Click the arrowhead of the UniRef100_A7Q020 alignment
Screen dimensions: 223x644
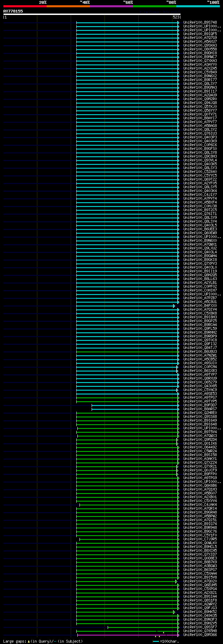point(176,582)
